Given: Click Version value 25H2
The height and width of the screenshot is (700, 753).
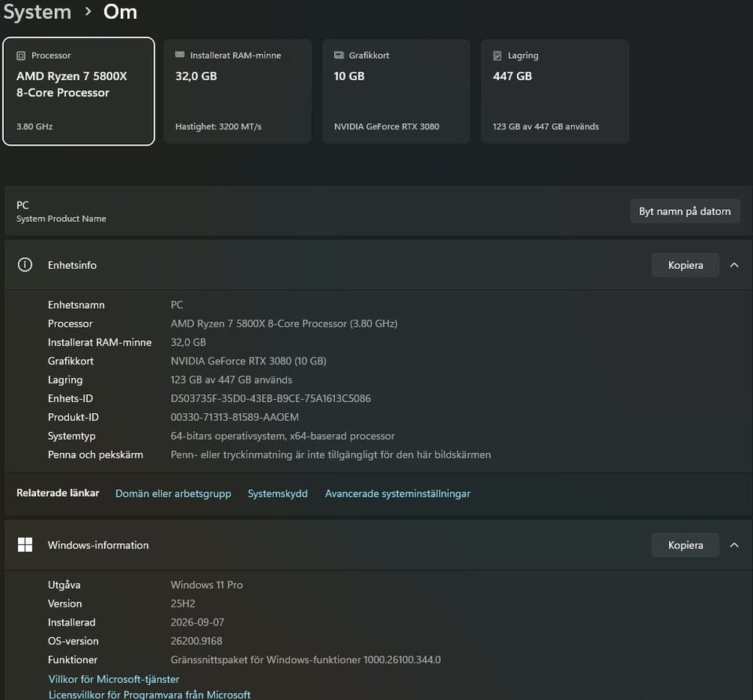Looking at the screenshot, I should [x=183, y=603].
